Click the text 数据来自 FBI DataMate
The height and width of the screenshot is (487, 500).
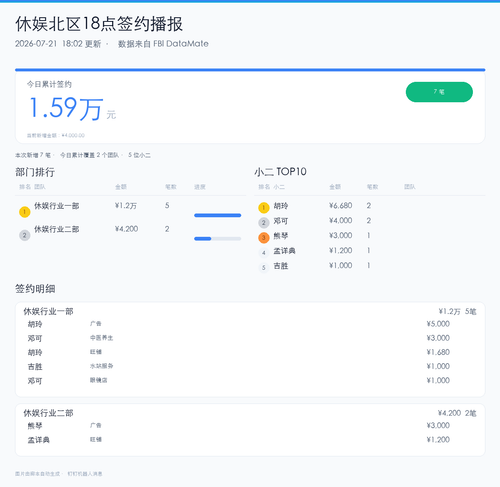(x=163, y=44)
